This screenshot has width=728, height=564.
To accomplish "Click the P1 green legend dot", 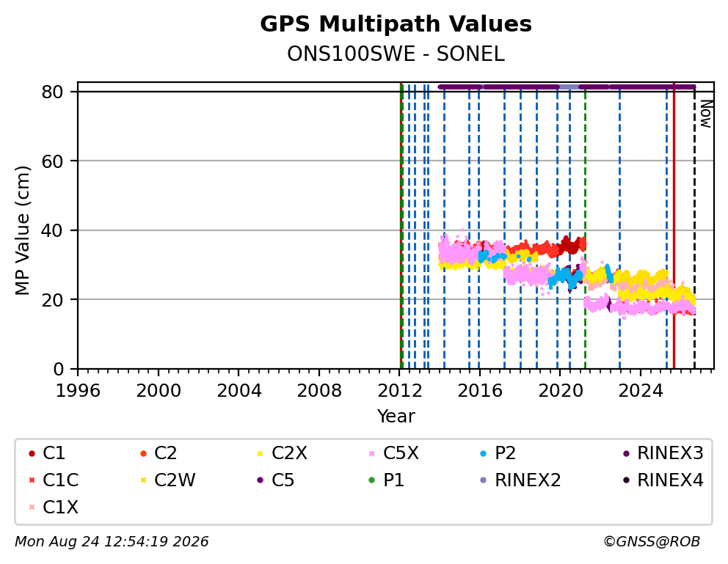I will 371,480.
